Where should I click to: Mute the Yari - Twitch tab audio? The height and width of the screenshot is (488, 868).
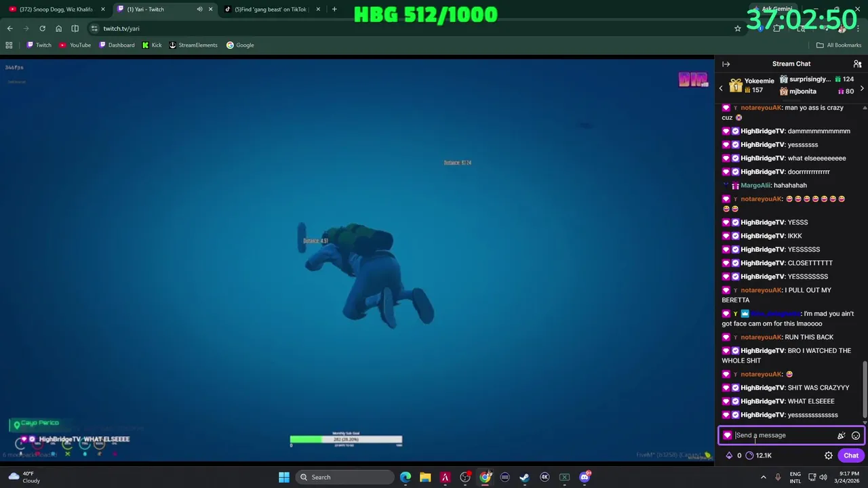[200, 9]
